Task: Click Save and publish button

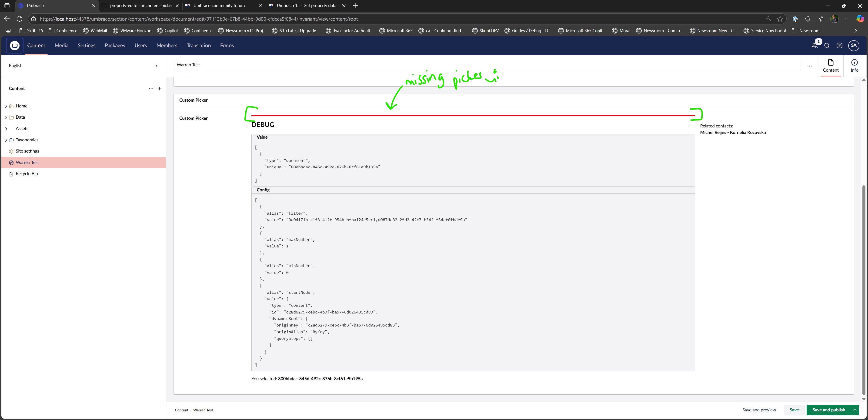Action: (828, 410)
